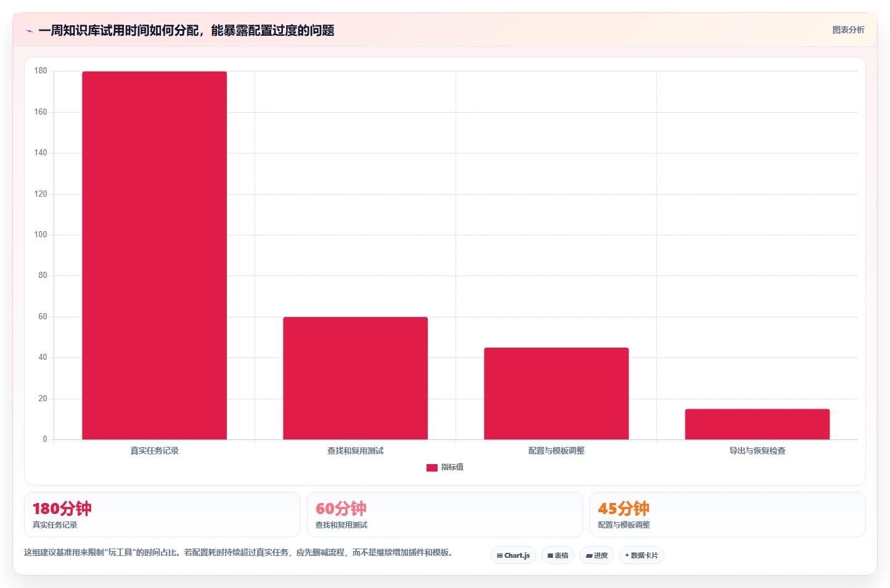Click the 真实任务记录 x-axis label
This screenshot has width=890, height=588.
(155, 451)
